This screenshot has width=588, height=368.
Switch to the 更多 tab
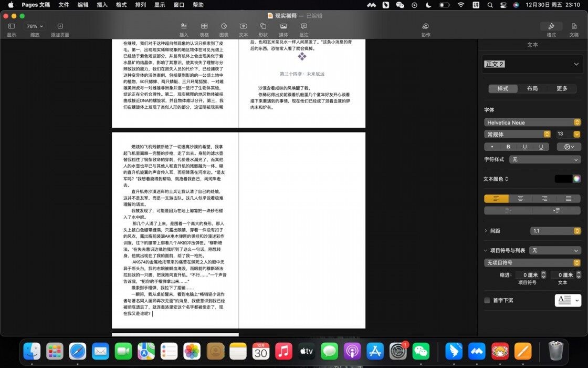(562, 89)
